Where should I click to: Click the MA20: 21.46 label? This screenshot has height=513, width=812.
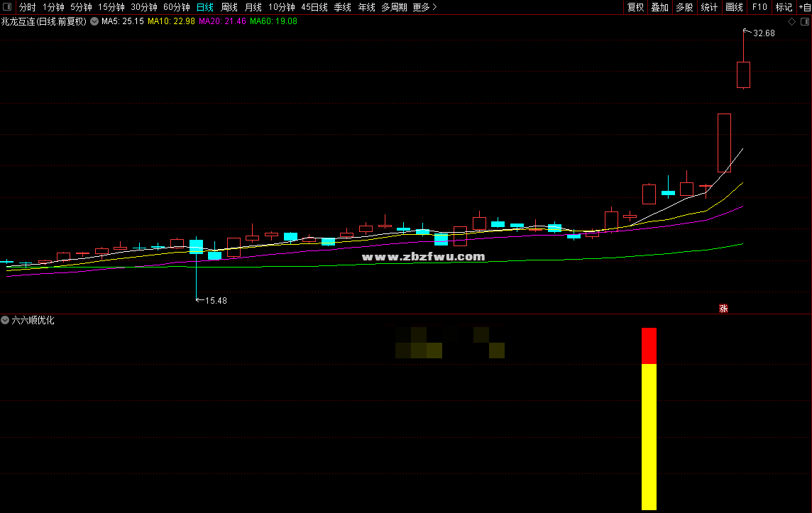223,22
